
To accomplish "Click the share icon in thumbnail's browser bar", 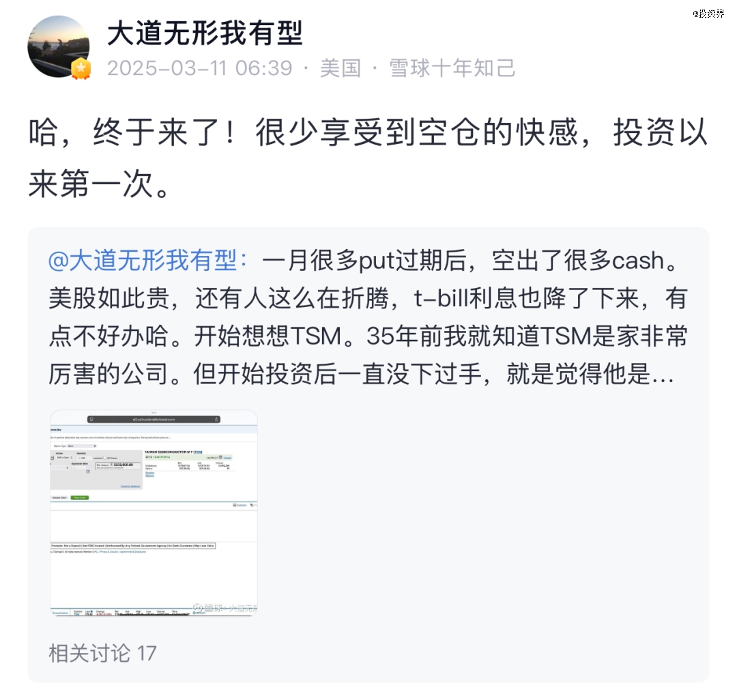I will coord(217,419).
